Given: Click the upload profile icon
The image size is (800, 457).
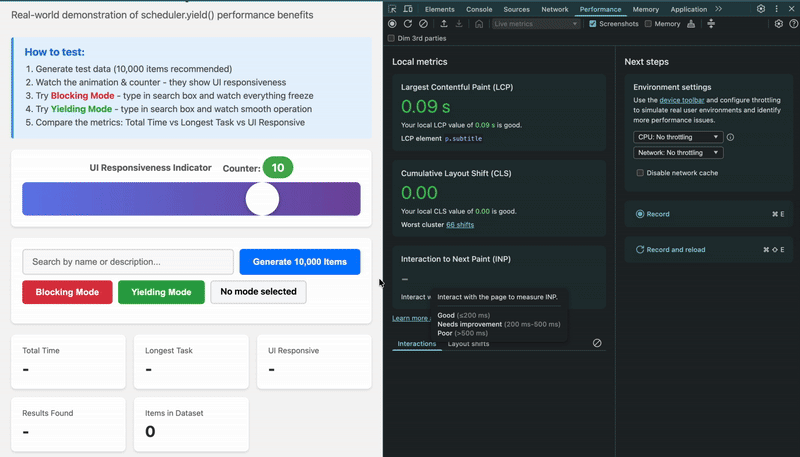Looking at the screenshot, I should click(444, 23).
